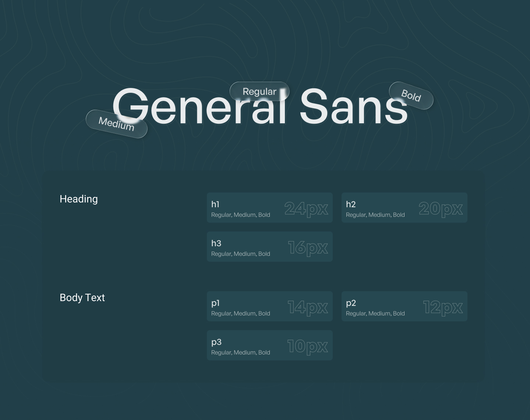
Task: Select the Body Text section label
Action: click(x=82, y=298)
